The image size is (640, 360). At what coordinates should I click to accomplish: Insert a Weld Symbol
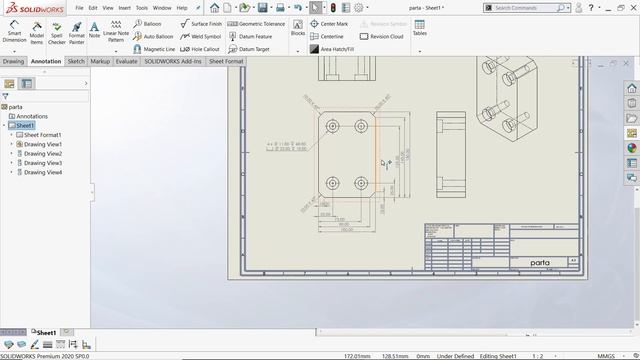[201, 36]
